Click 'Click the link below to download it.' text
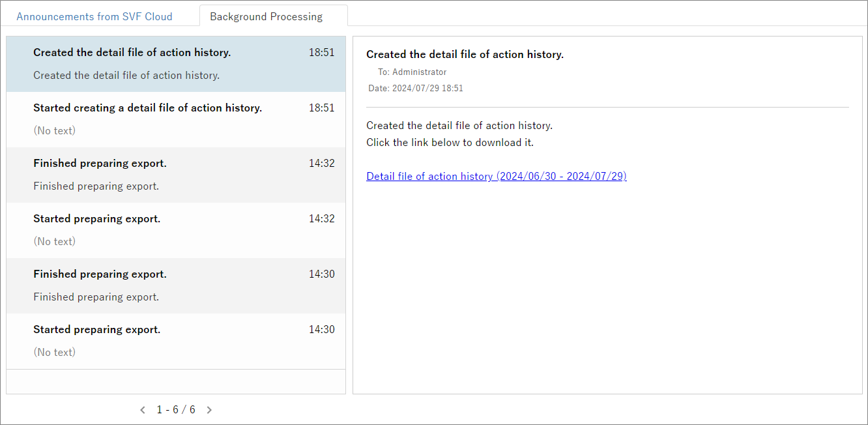 (x=450, y=142)
